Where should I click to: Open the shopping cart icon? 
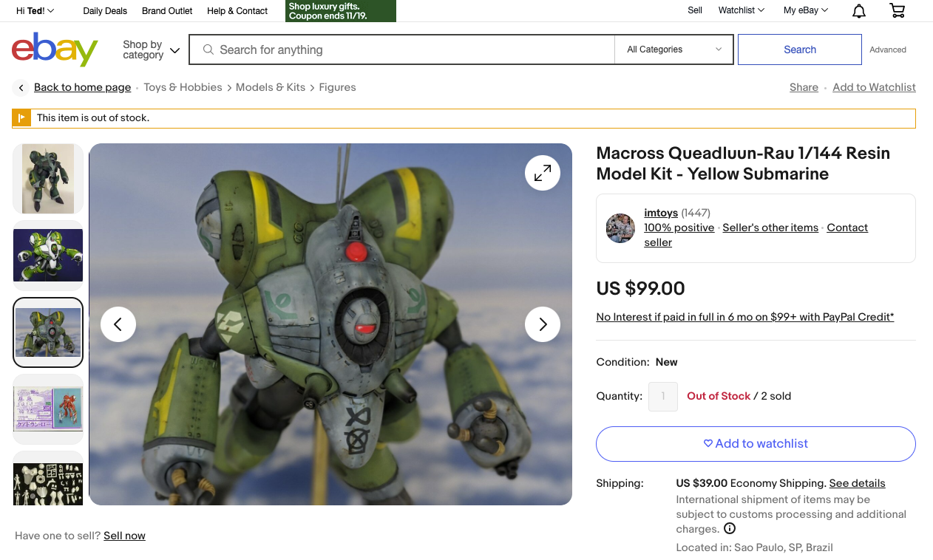click(x=897, y=10)
